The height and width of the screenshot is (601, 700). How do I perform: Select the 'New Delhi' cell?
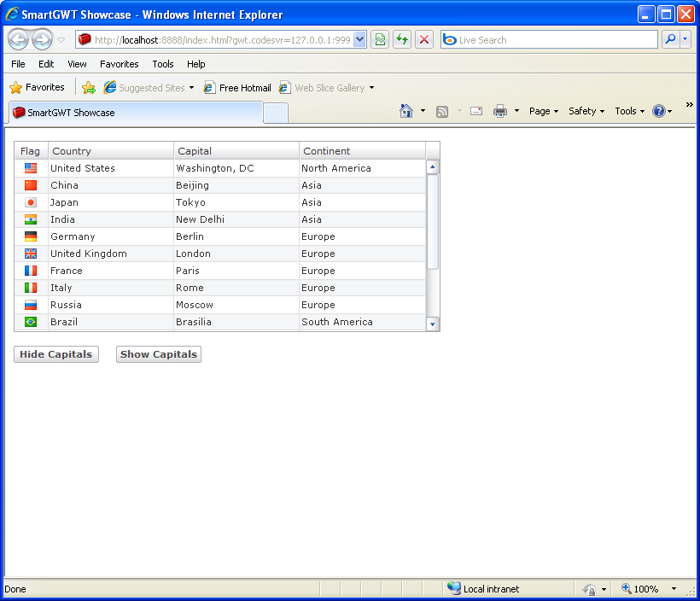point(236,219)
